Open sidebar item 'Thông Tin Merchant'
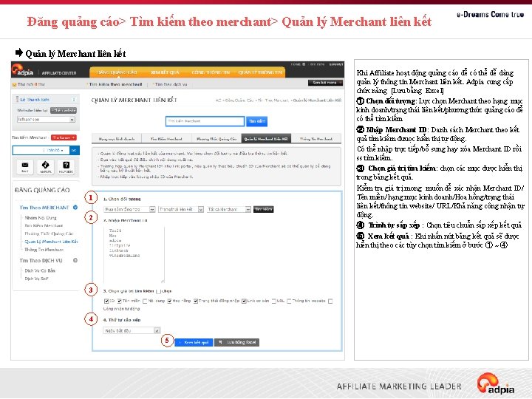The height and width of the screenshot is (399, 532). point(44,250)
